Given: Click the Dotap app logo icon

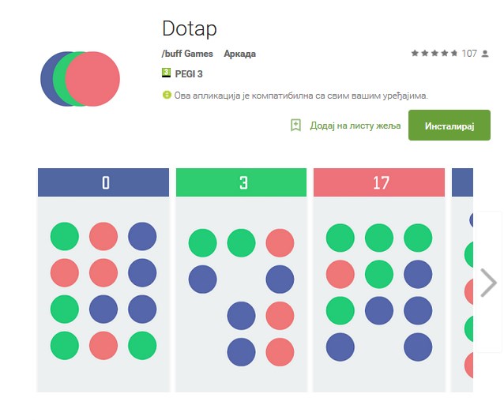Looking at the screenshot, I should 80,79.
